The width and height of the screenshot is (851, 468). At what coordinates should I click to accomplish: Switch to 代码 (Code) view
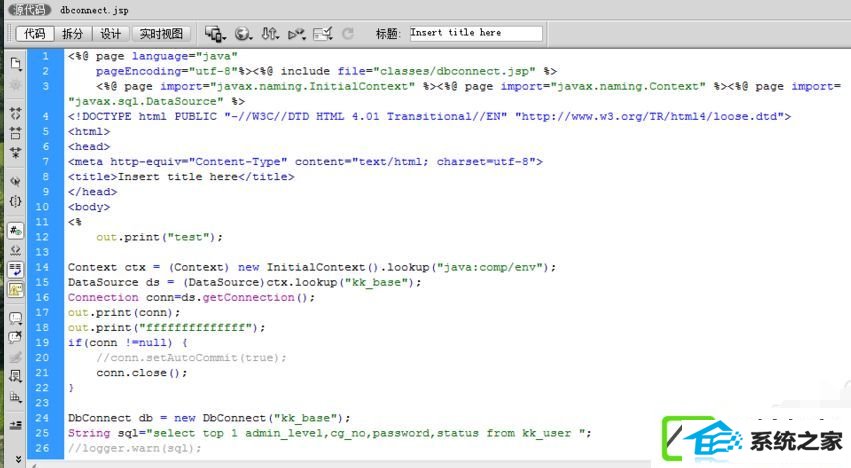pyautogui.click(x=35, y=34)
